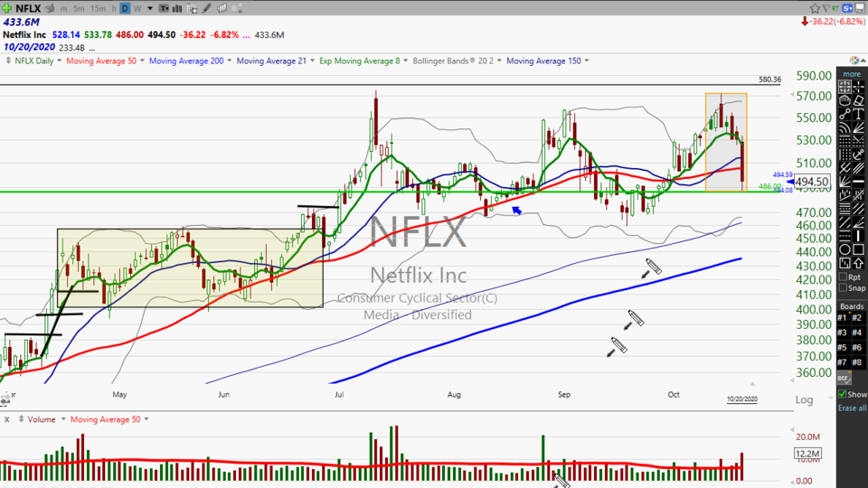Screen dimensions: 868x488
Task: Switch to the hourly h timeframe
Action: pyautogui.click(x=114, y=8)
